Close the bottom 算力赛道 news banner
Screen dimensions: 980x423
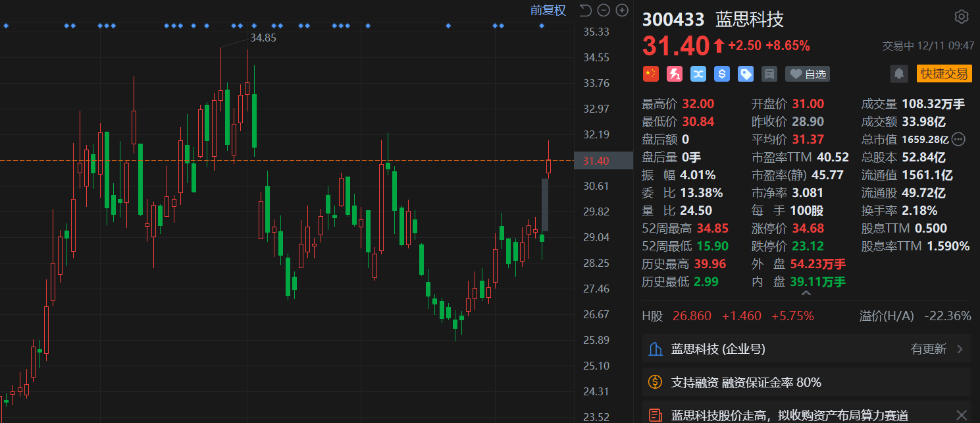click(x=962, y=415)
